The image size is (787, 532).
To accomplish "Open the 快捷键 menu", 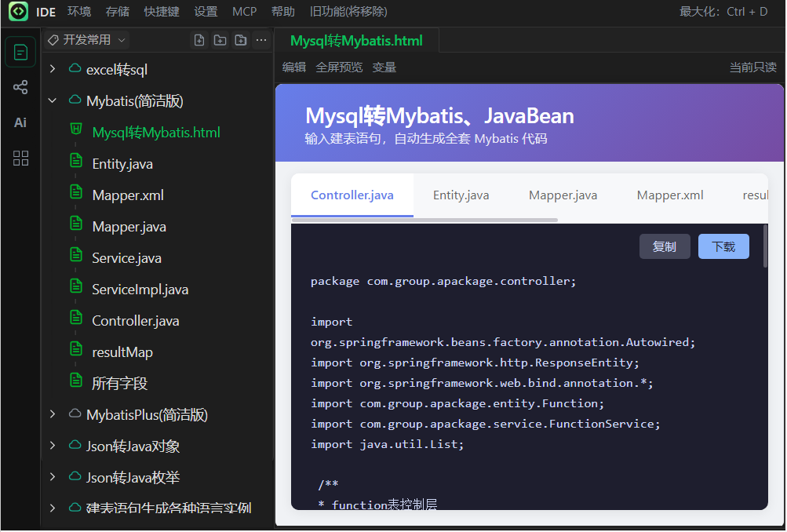I will click(x=162, y=12).
